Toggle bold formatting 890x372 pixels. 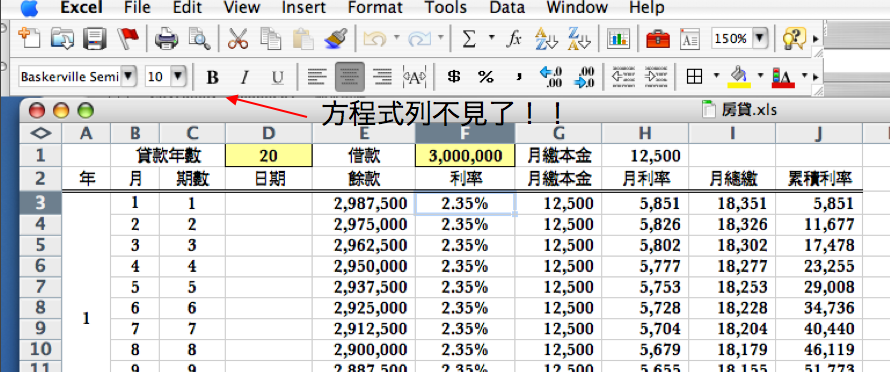212,77
